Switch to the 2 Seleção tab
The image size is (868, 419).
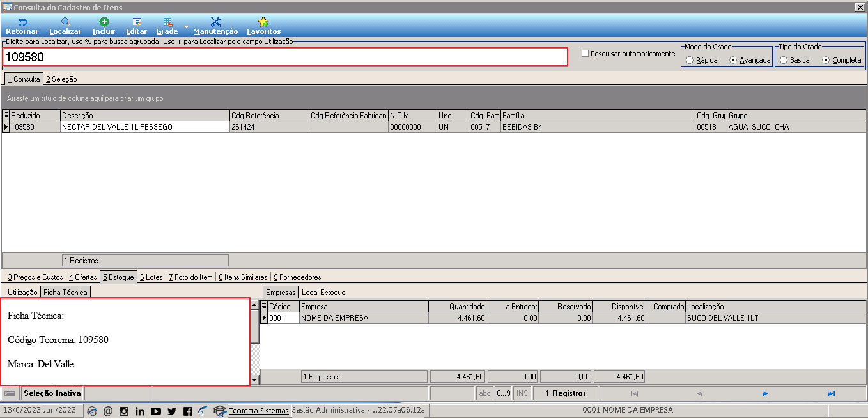tap(61, 79)
